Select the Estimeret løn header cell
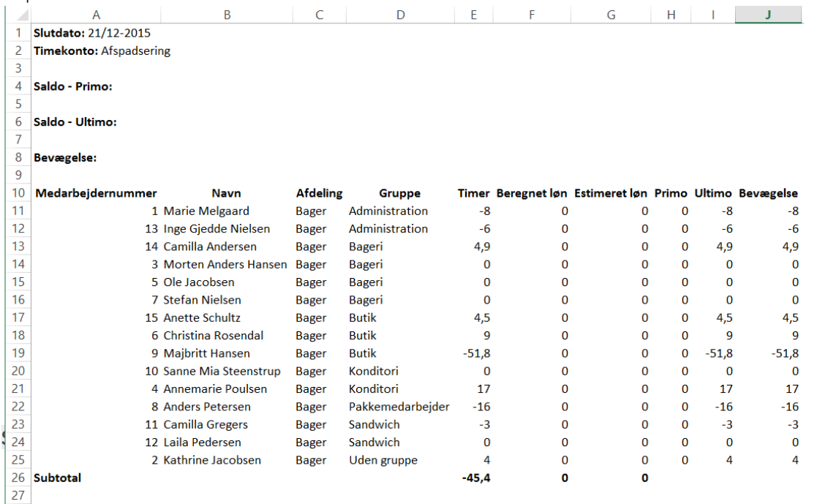This screenshot has height=504, width=817. [611, 193]
